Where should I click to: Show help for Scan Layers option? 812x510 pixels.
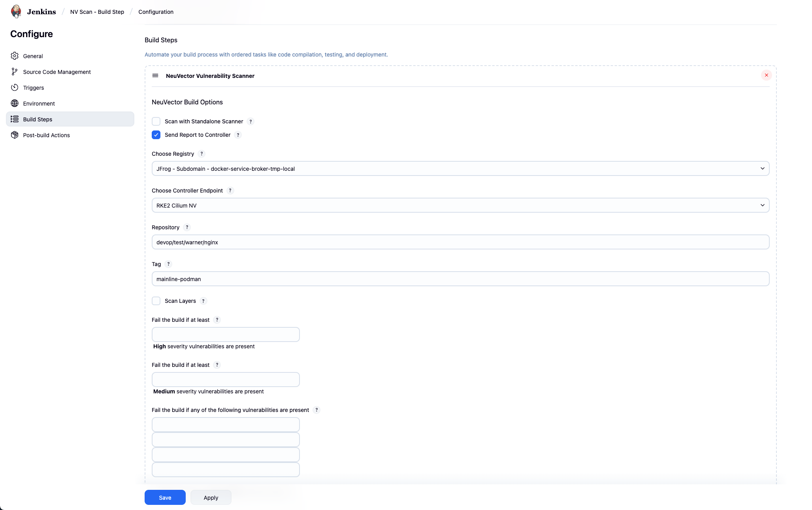pyautogui.click(x=203, y=301)
